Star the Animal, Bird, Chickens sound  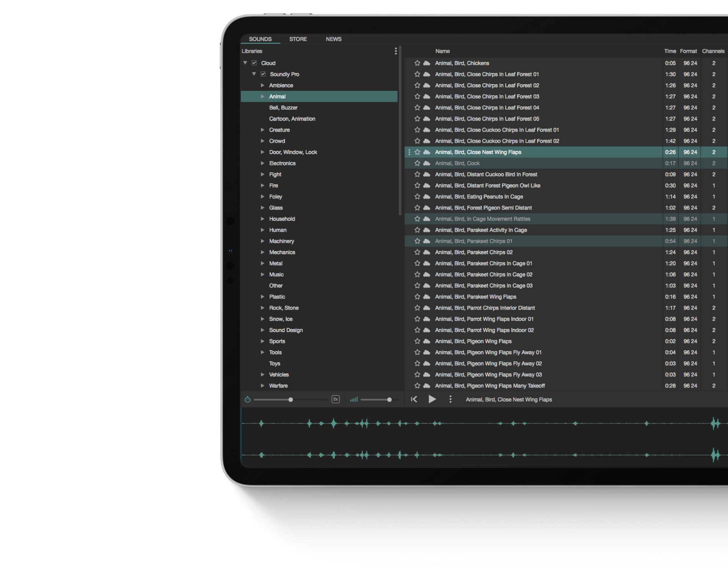[x=417, y=63]
